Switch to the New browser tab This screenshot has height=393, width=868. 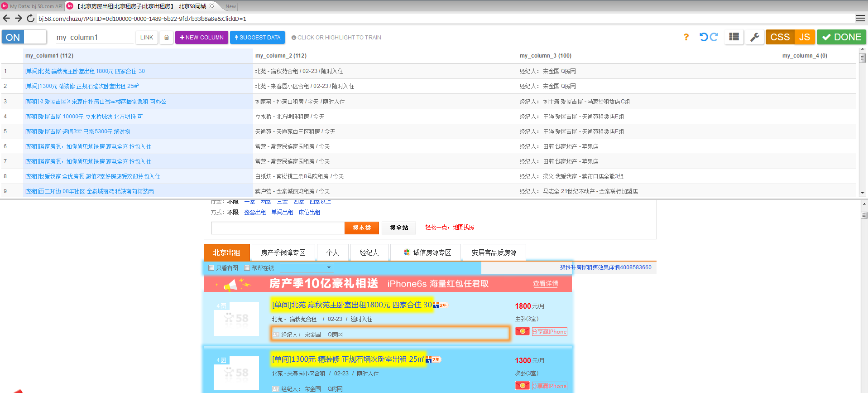pos(230,6)
